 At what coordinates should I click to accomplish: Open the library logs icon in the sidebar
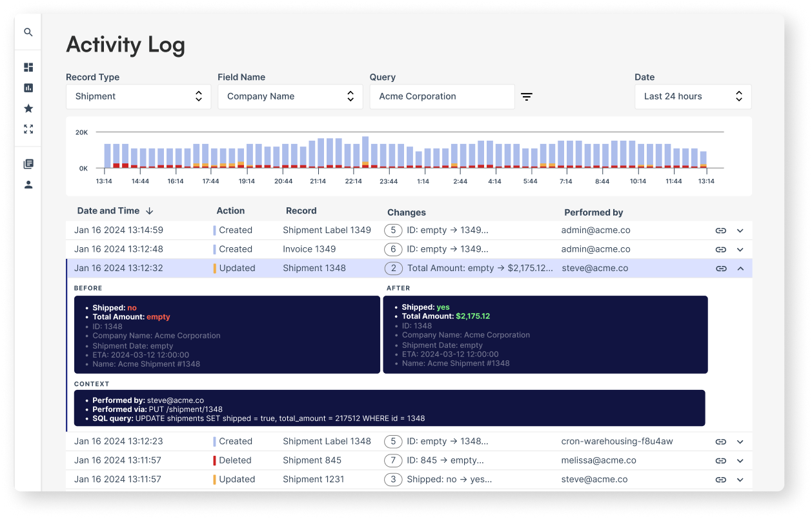click(28, 164)
